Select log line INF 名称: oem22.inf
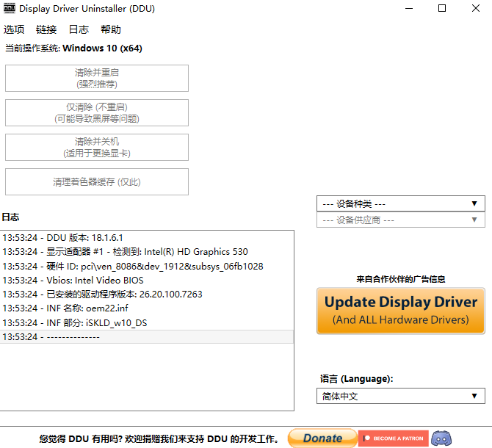Screen dimensions: 492x448 [147, 308]
